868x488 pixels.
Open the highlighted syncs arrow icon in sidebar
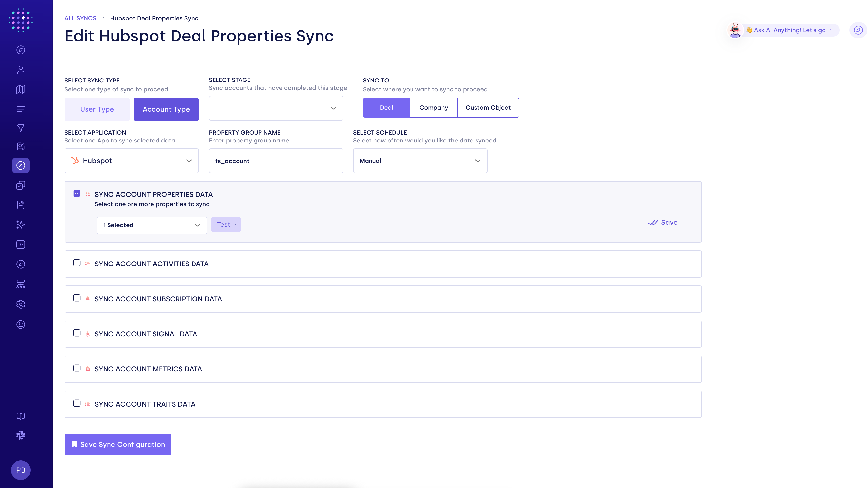click(21, 165)
